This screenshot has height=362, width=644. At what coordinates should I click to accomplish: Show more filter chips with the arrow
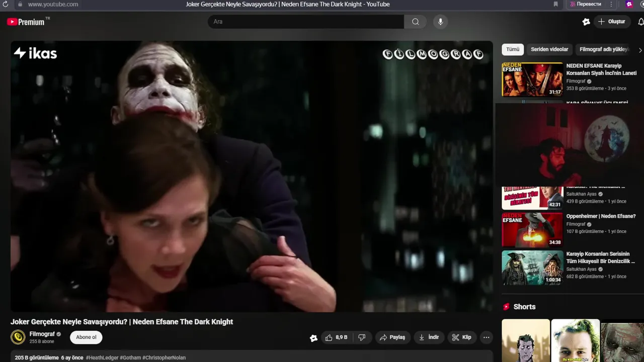pos(640,50)
